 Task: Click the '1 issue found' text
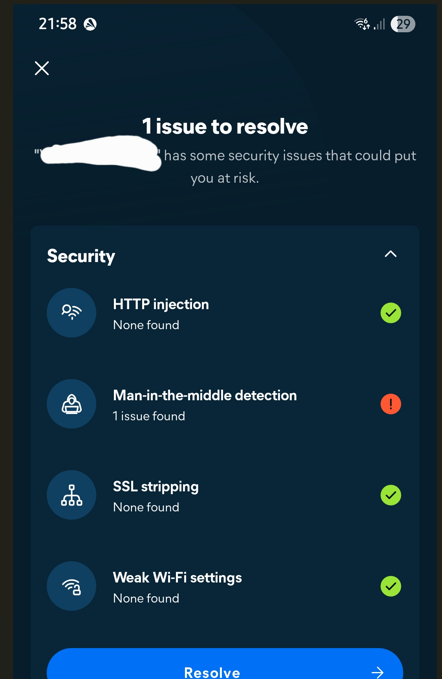click(x=149, y=416)
